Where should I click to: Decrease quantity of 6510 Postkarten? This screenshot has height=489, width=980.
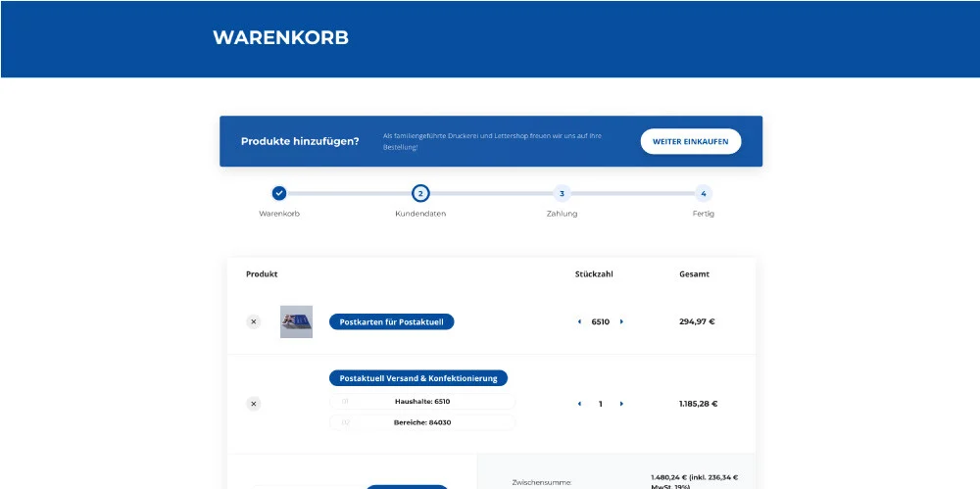(579, 322)
